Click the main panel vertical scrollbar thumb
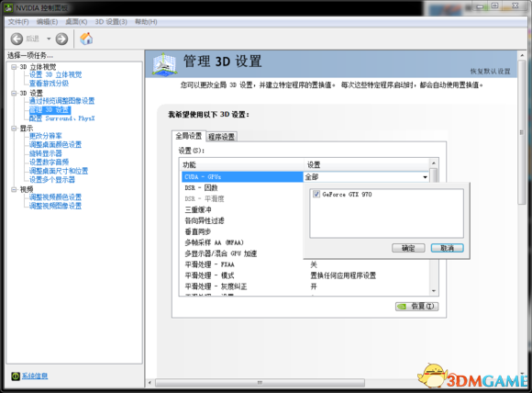Image resolution: width=532 pixels, height=393 pixels. tap(522, 132)
